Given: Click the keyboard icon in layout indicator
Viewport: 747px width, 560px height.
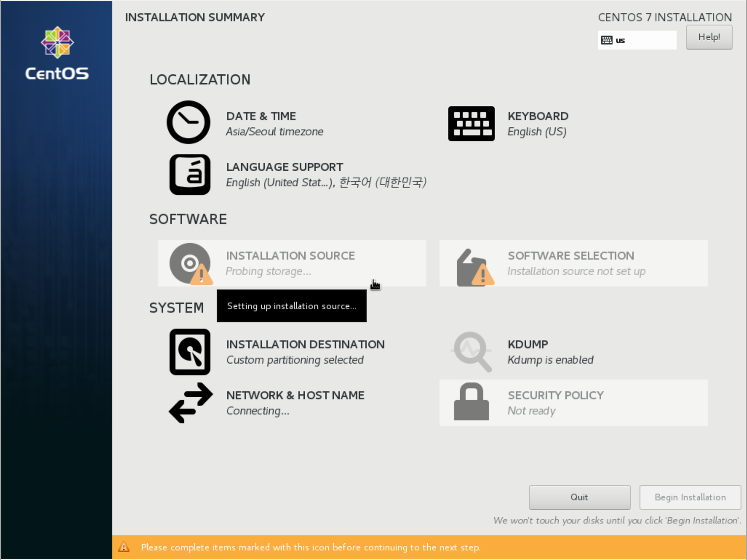Looking at the screenshot, I should click(606, 40).
